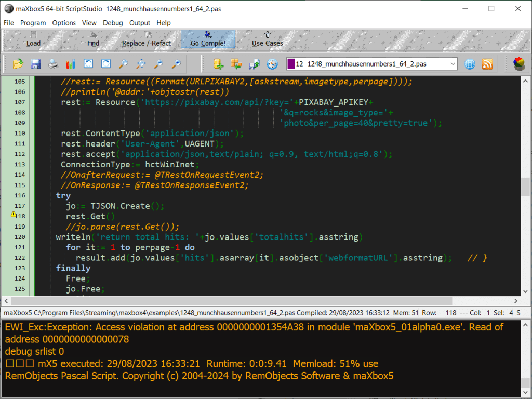Open the Debug menu
The height and width of the screenshot is (399, 532).
pyautogui.click(x=113, y=23)
